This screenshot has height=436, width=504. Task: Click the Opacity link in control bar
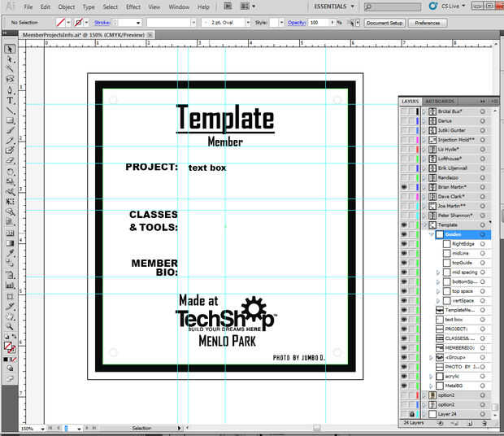pyautogui.click(x=297, y=23)
